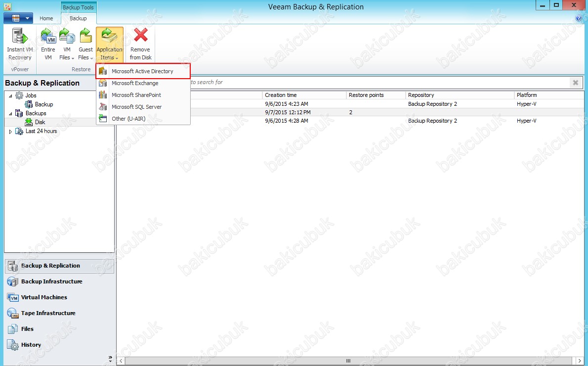Viewport: 588px width, 366px height.
Task: Click the Entire VM restore icon
Action: [48, 36]
